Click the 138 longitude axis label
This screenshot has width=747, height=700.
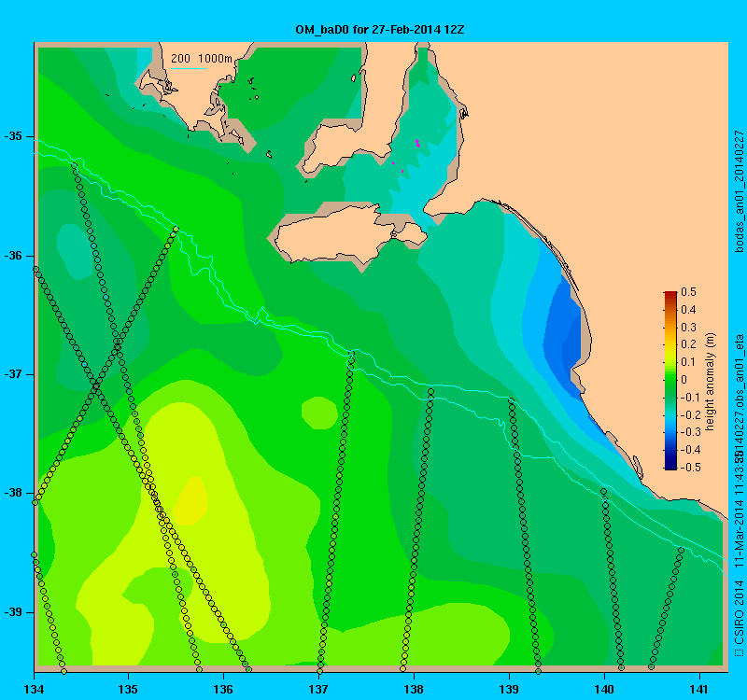tap(414, 689)
